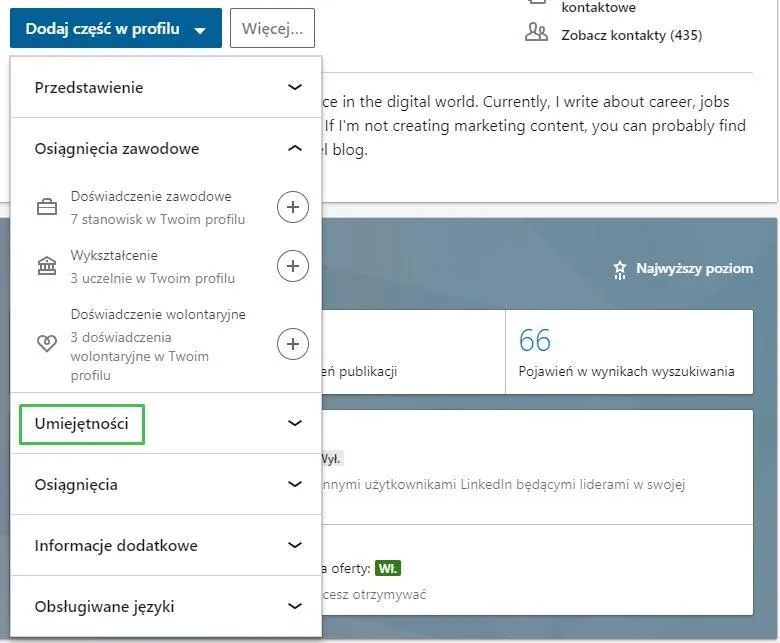Click the contacts people icon
This screenshot has height=643, width=780.
[x=536, y=34]
